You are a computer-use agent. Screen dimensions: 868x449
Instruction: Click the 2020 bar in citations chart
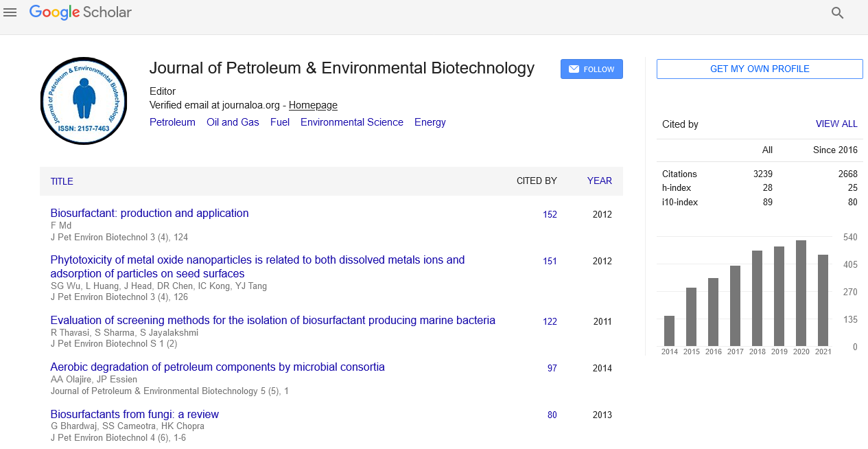click(801, 293)
